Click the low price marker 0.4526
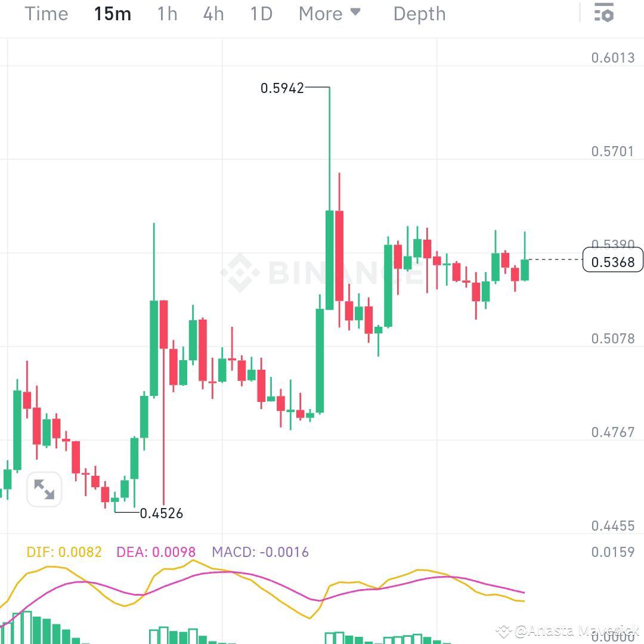This screenshot has height=644, width=644. pos(162,513)
